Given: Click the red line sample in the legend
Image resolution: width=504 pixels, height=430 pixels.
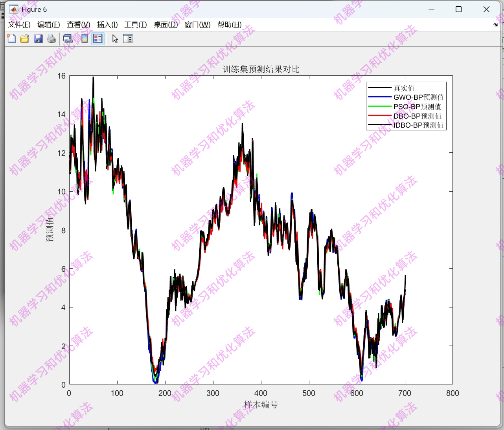Looking at the screenshot, I should click(380, 116).
